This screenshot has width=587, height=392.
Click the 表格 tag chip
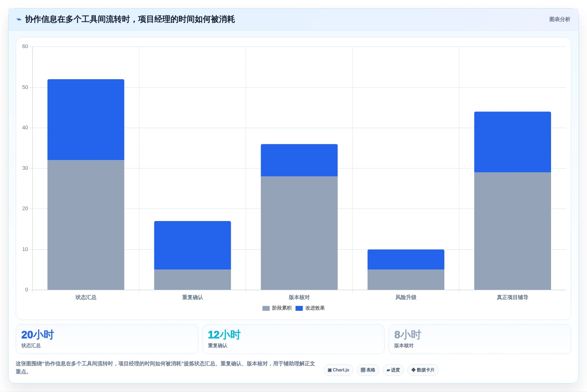[368, 370]
